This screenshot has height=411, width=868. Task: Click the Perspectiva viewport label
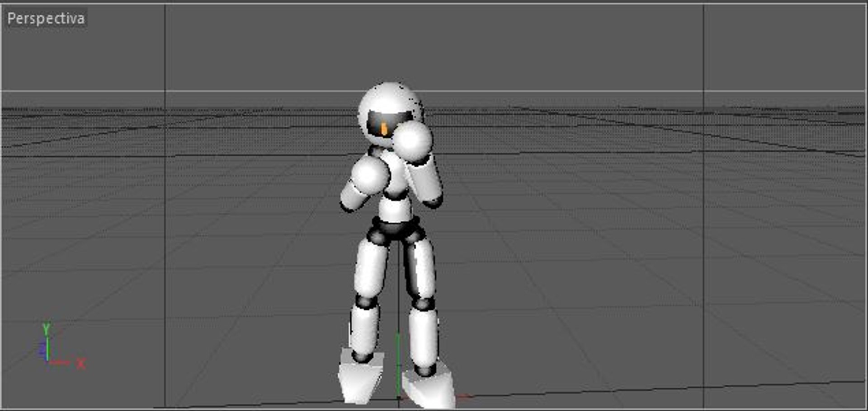(46, 19)
